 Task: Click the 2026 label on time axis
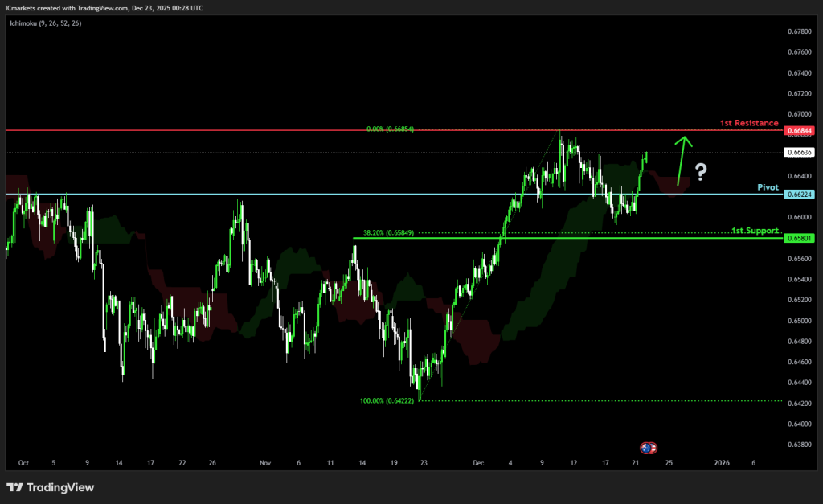(x=722, y=463)
